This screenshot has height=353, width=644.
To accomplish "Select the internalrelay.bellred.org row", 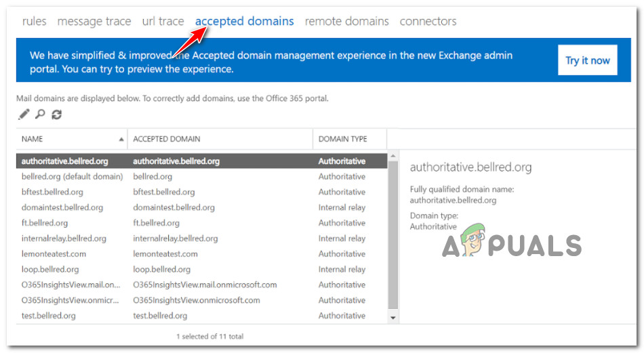I will [64, 238].
